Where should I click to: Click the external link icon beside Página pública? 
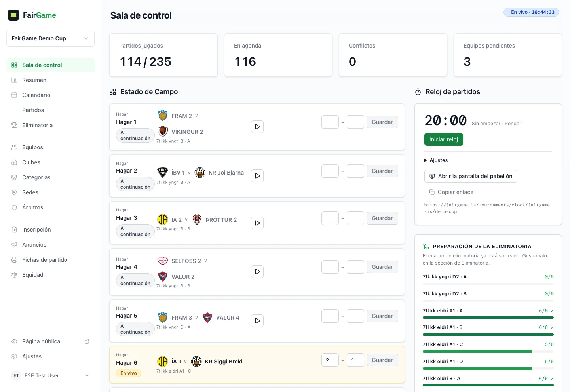87,341
